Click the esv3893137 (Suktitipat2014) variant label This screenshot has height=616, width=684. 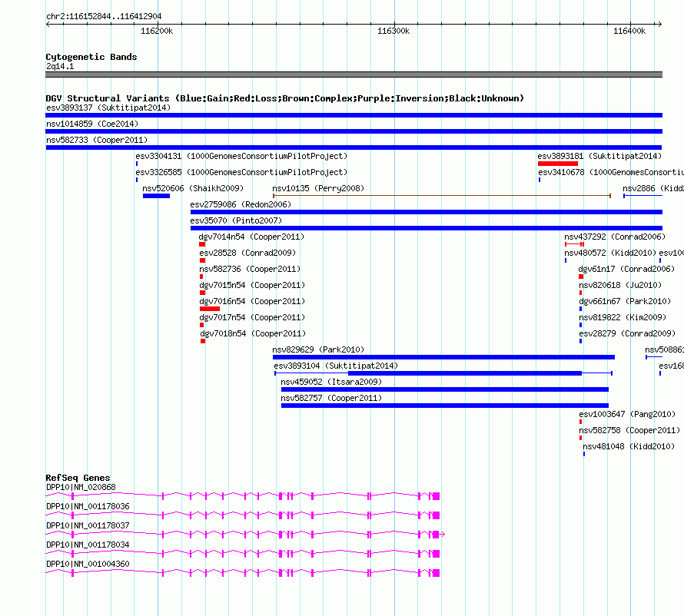tap(108, 108)
